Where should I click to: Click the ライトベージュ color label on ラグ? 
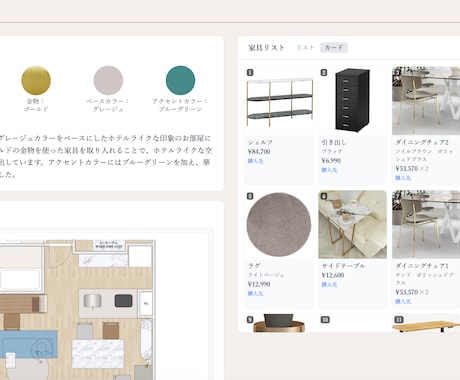tap(266, 275)
